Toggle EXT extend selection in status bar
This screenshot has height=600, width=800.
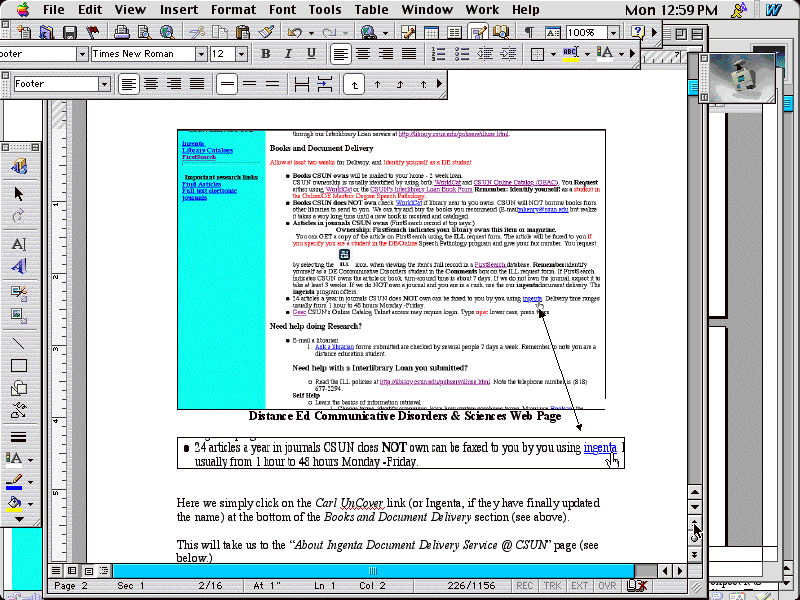(x=580, y=586)
